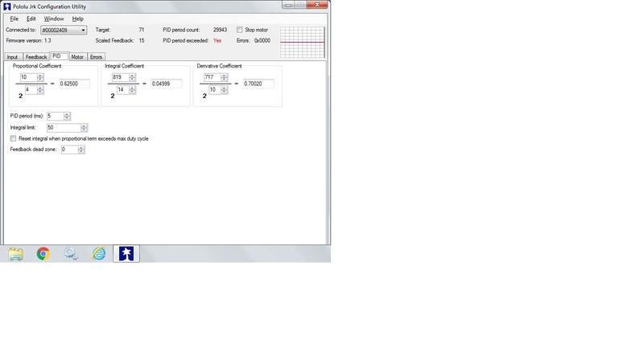Click the red 'Yes' PID period exceeded value
644x361 pixels.
(217, 41)
